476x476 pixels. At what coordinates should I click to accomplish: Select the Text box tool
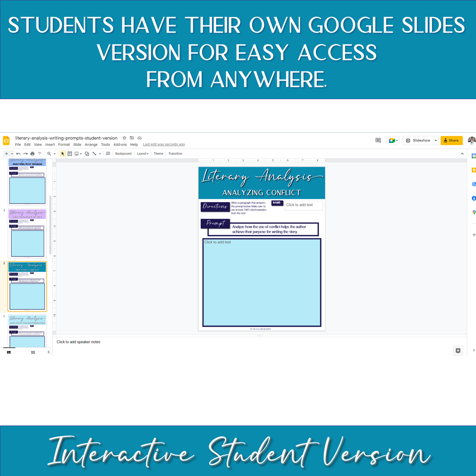tap(69, 153)
